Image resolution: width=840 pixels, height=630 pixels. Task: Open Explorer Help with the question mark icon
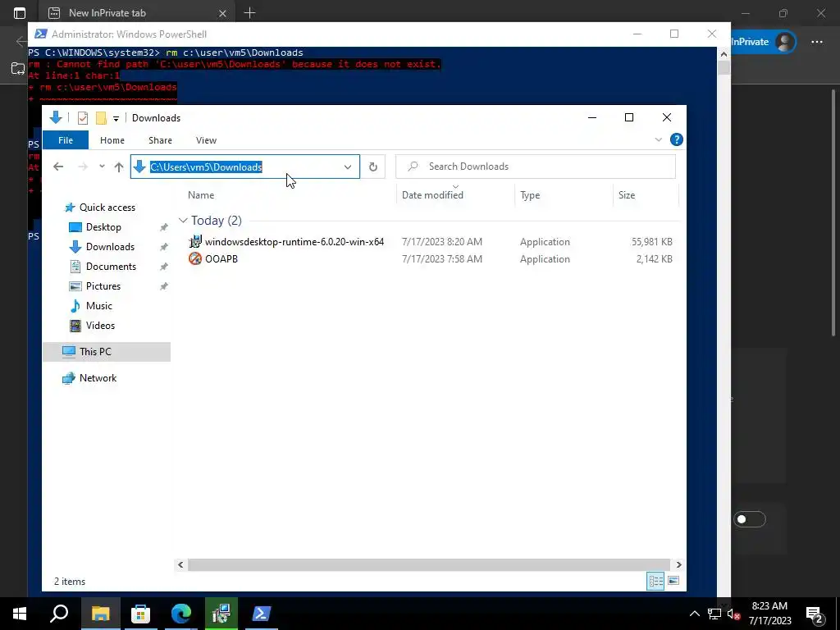[x=677, y=139]
